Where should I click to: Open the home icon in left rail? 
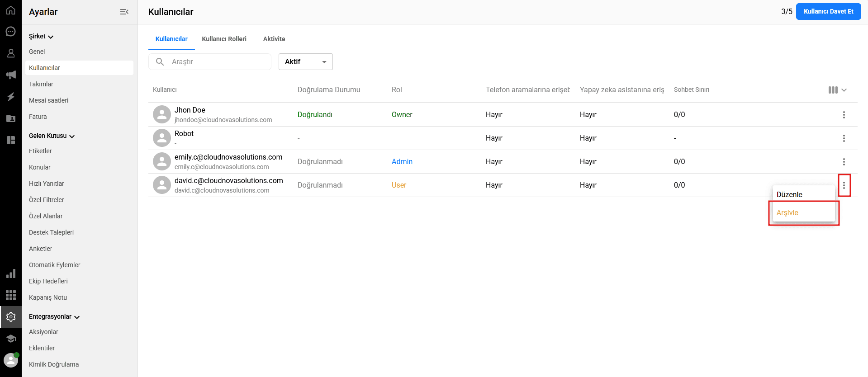11,10
